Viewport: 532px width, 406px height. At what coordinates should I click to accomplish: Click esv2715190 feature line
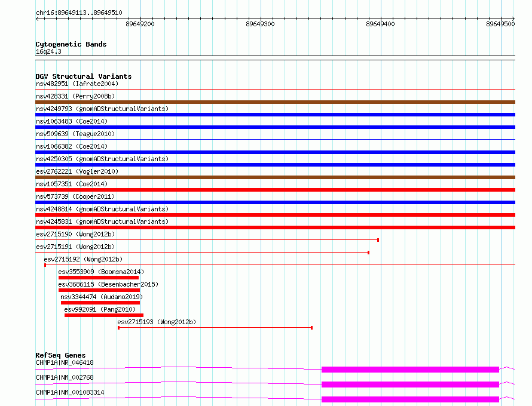(207, 240)
